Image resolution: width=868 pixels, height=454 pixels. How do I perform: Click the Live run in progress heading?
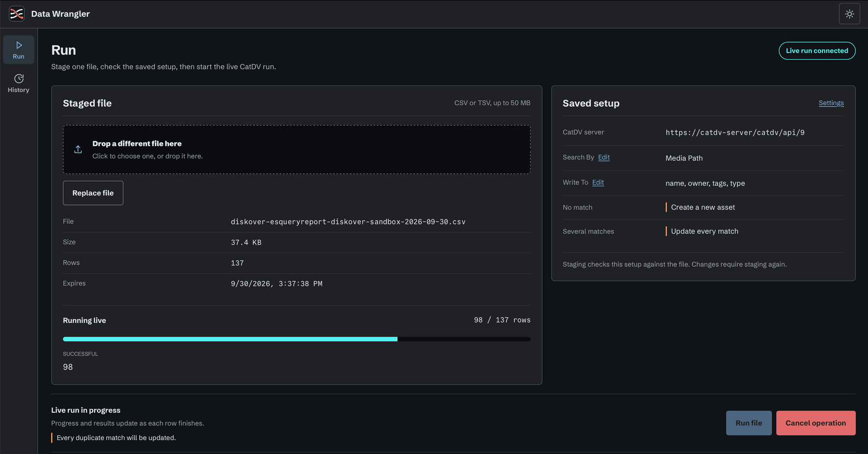point(86,410)
